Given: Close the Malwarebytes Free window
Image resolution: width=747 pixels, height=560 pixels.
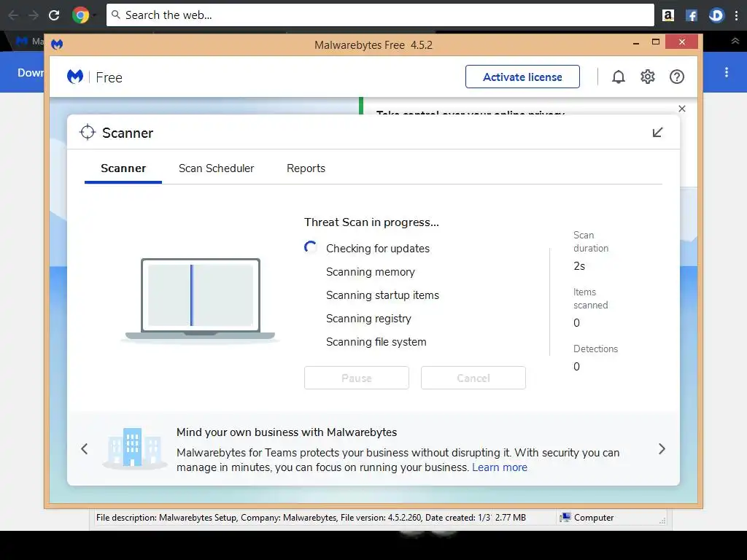Looking at the screenshot, I should click(x=682, y=42).
